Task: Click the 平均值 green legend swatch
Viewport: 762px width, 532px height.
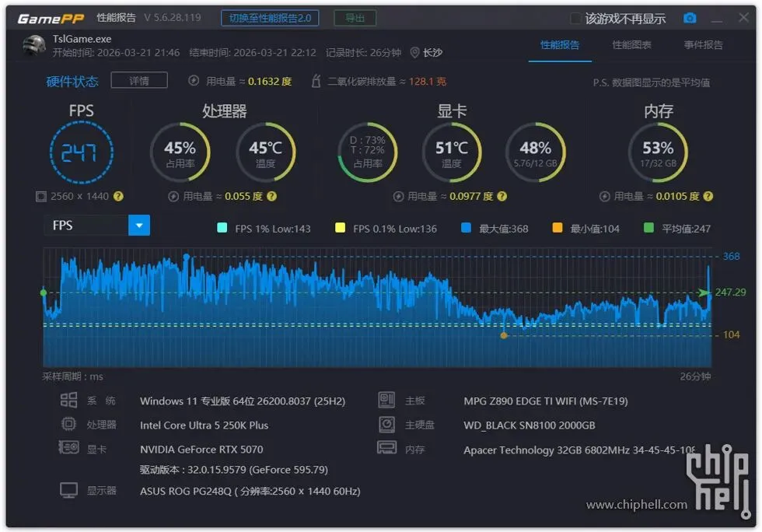Action: coord(648,228)
